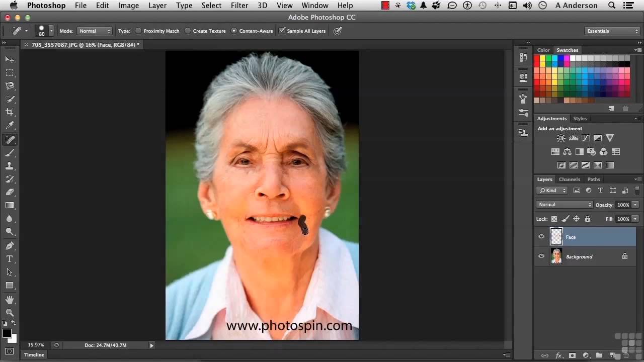The image size is (644, 362).
Task: Create a new layer group
Action: pyautogui.click(x=599, y=355)
